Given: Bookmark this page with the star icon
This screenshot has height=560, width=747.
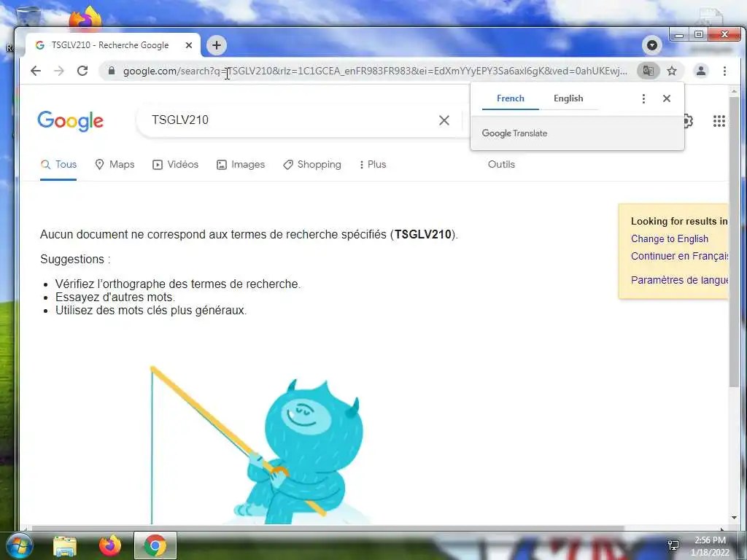Looking at the screenshot, I should point(672,71).
